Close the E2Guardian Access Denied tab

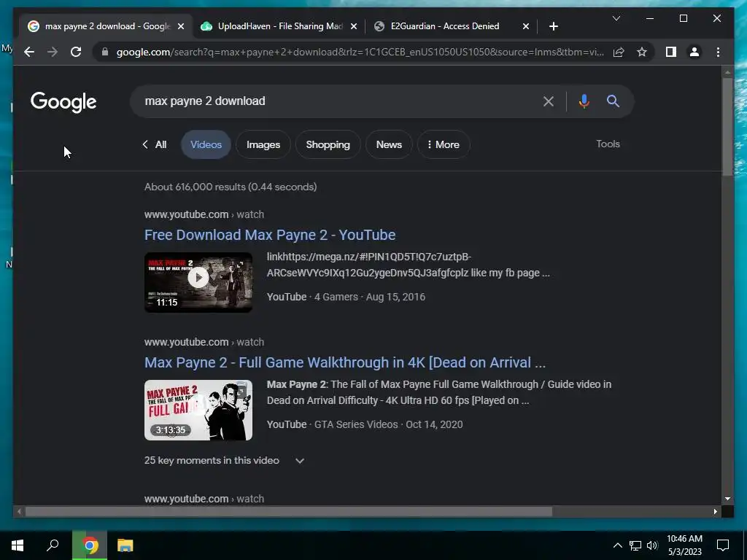coord(525,26)
